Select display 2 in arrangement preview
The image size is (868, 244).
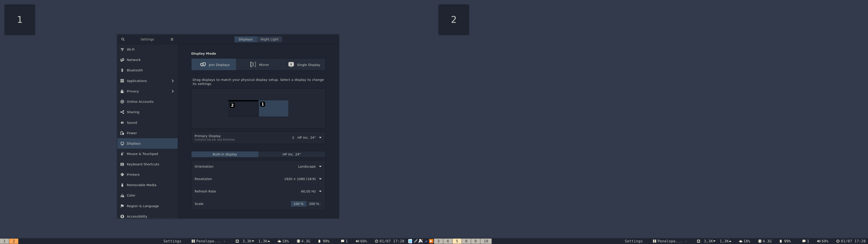(243, 109)
